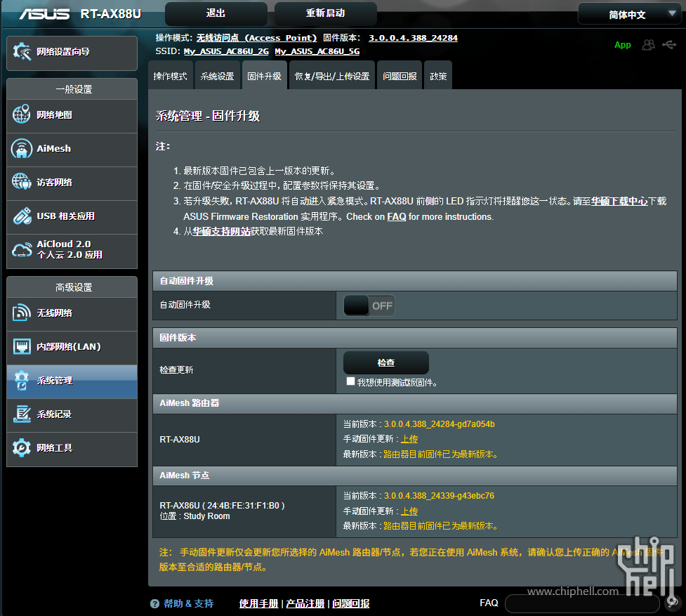
Task: Switch to the 操作模式 tab
Action: tap(170, 76)
